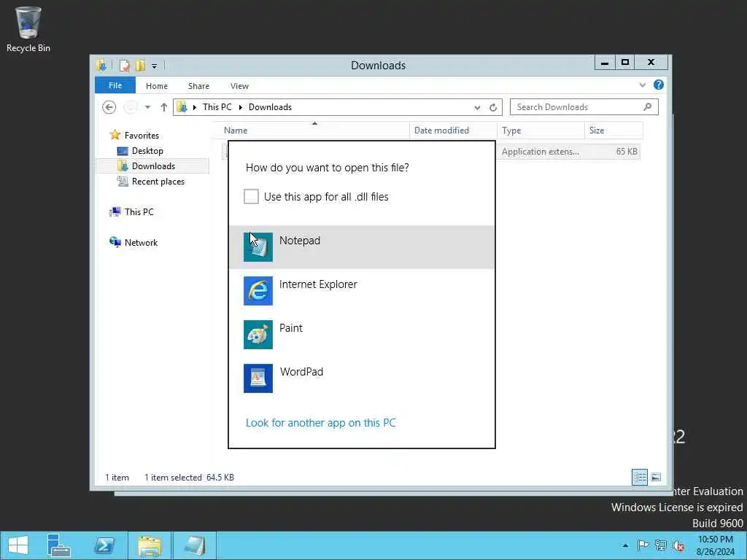The width and height of the screenshot is (747, 560).
Task: Expand the ribbon with the chevron
Action: (642, 85)
